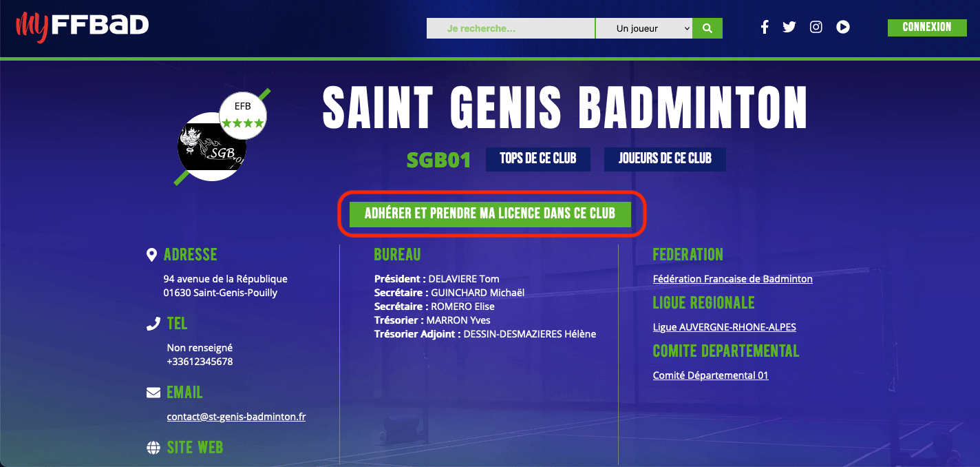This screenshot has width=980, height=467.
Task: Click the green search magnifier button
Action: click(x=707, y=28)
